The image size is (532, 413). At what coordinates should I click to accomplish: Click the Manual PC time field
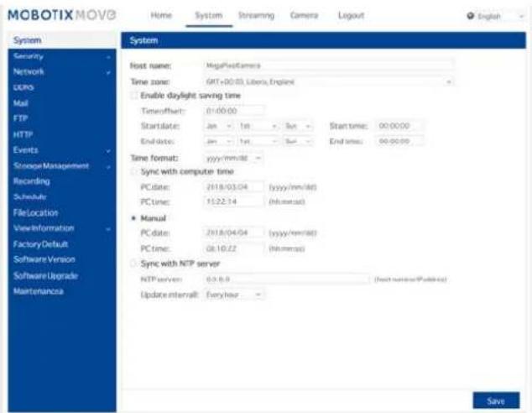tap(233, 248)
